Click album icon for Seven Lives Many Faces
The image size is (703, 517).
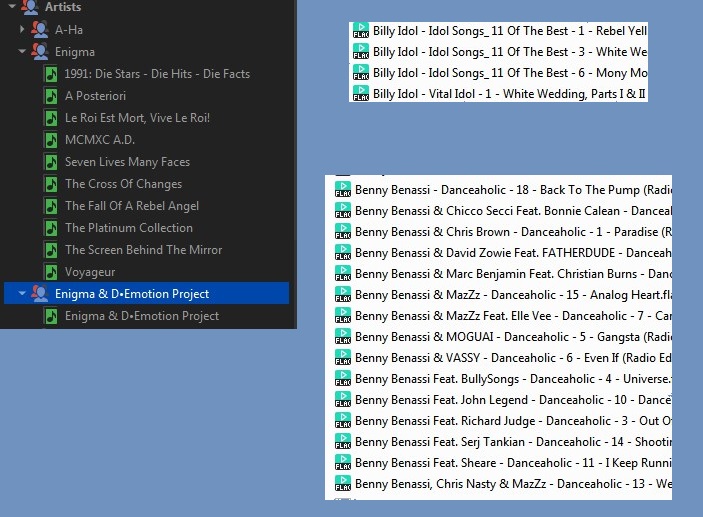click(51, 161)
